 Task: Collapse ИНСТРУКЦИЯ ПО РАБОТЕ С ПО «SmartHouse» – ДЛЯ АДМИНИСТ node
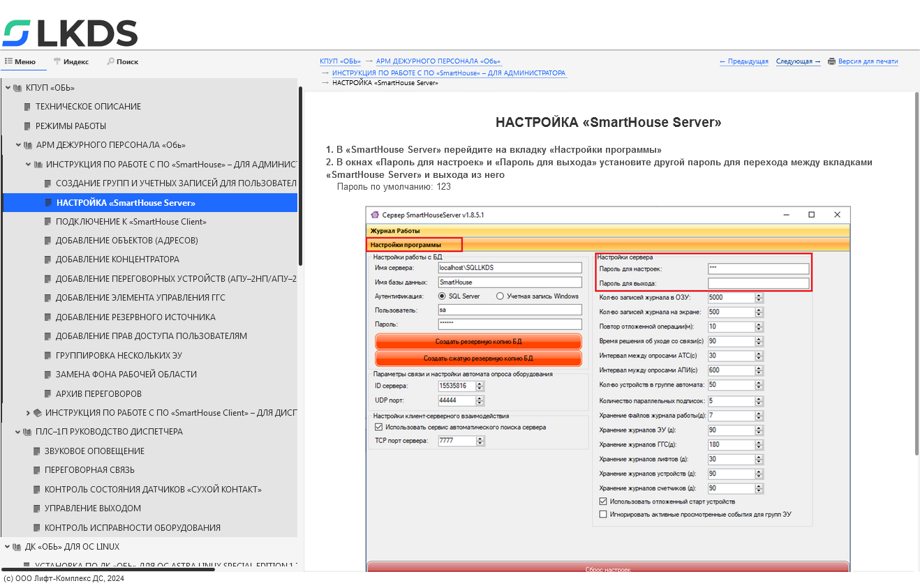point(28,165)
